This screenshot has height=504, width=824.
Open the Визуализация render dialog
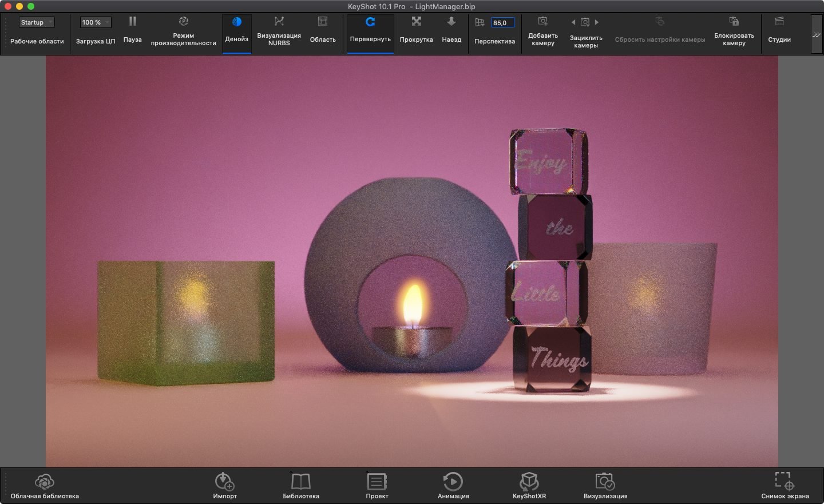point(604,484)
